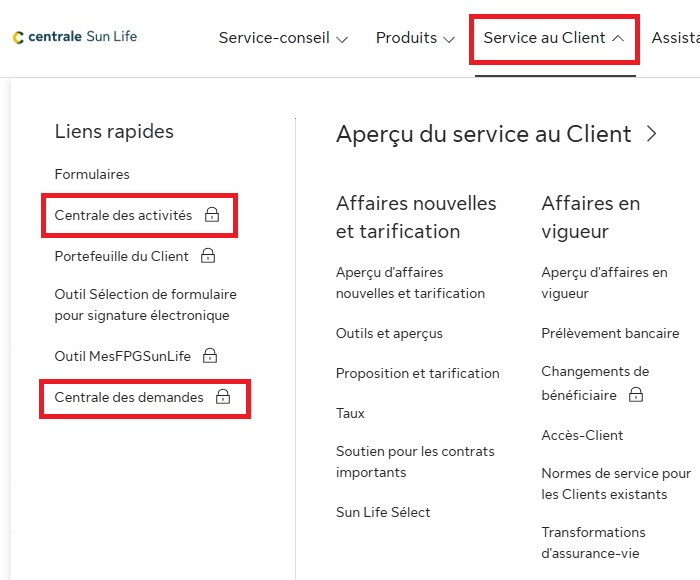The image size is (700, 580).
Task: Open the Formulaires quick link
Action: tap(92, 174)
